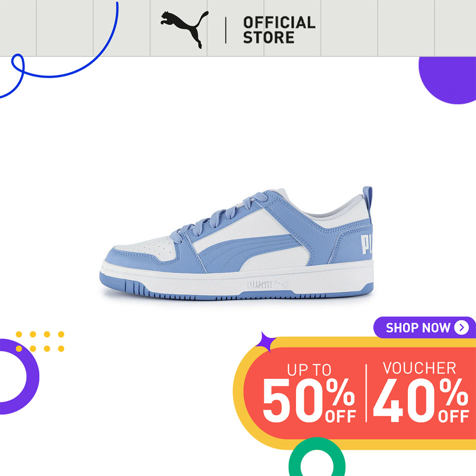Viewport: 476px width, 476px height.
Task: Click the purple sparkle star icon
Action: click(x=266, y=342)
